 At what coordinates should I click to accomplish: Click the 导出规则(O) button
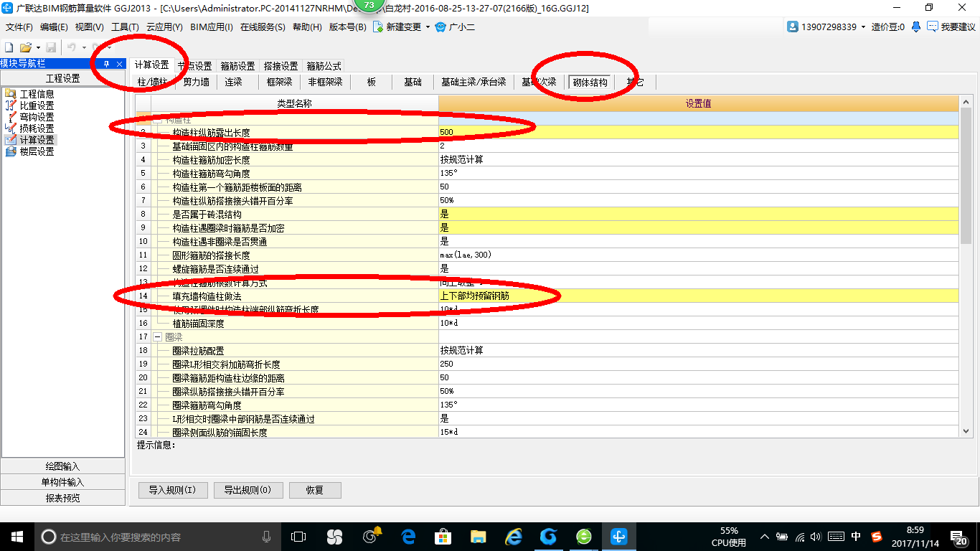click(x=248, y=490)
